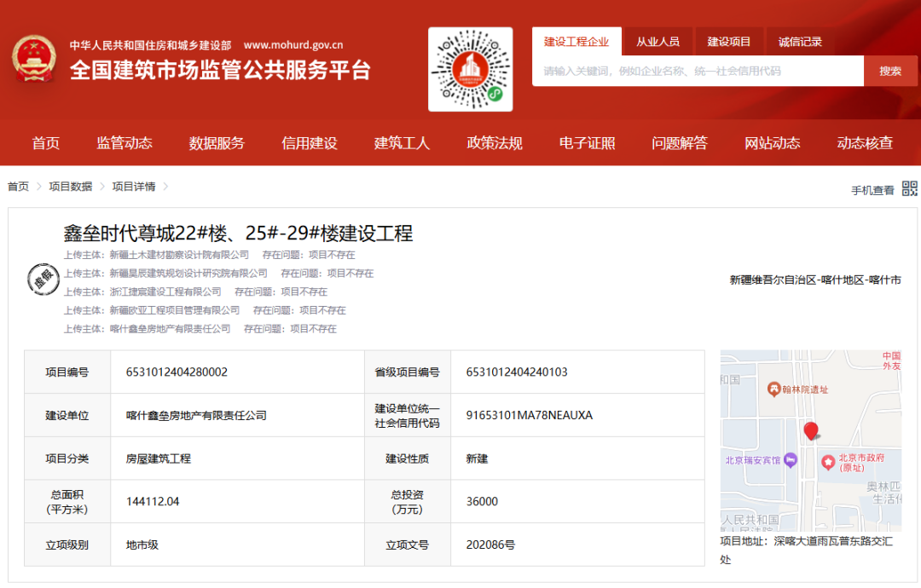Open 问题解答 navigation menu

(x=680, y=143)
